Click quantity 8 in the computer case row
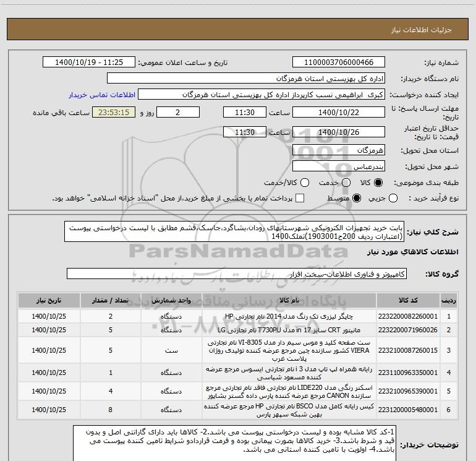This screenshot has width=476, height=461. (111, 410)
